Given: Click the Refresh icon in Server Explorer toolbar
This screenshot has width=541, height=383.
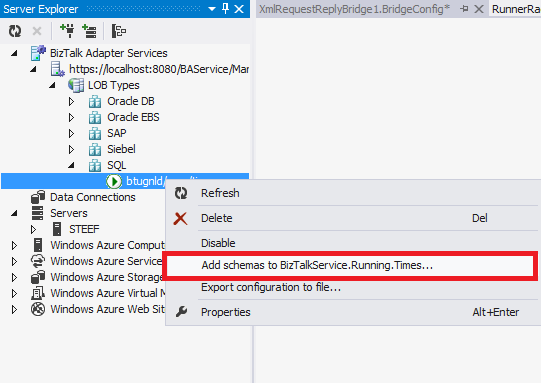Looking at the screenshot, I should click(x=15, y=31).
